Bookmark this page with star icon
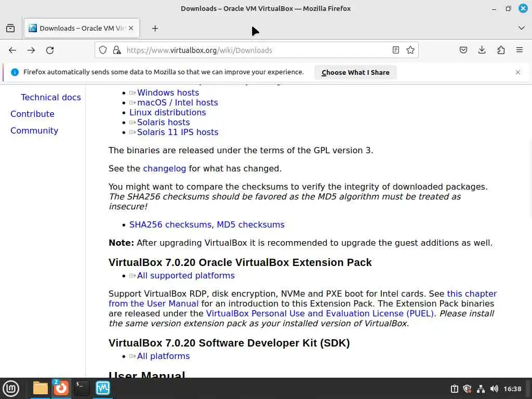 point(410,50)
